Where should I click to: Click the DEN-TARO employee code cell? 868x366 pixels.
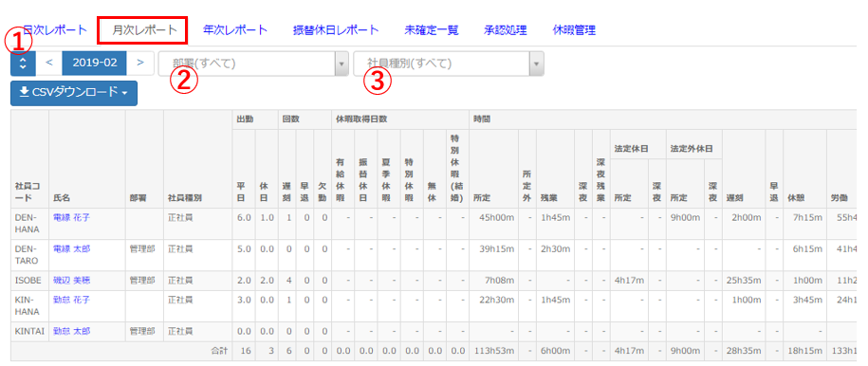(x=29, y=255)
